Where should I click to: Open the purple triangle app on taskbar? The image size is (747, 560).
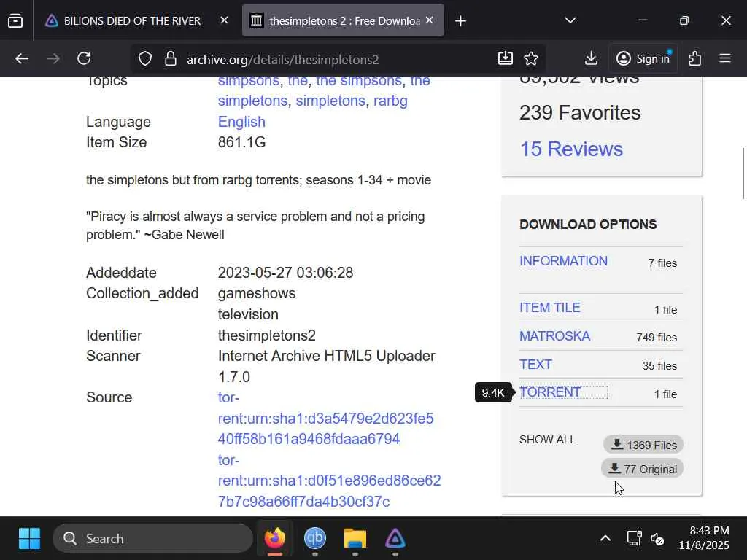tap(395, 539)
